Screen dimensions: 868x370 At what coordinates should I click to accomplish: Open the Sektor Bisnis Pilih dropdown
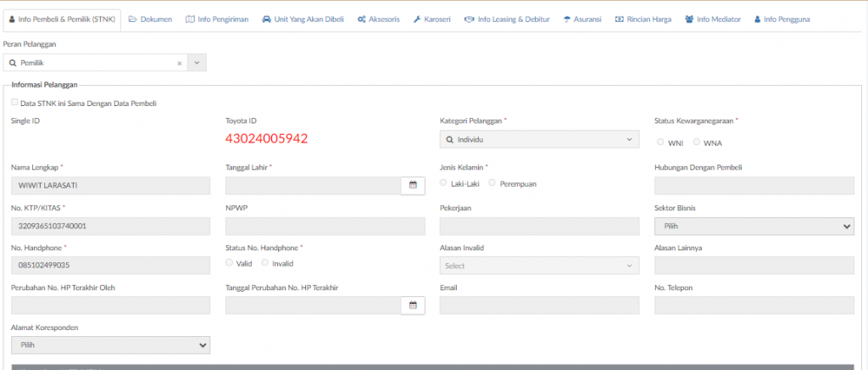pos(754,226)
